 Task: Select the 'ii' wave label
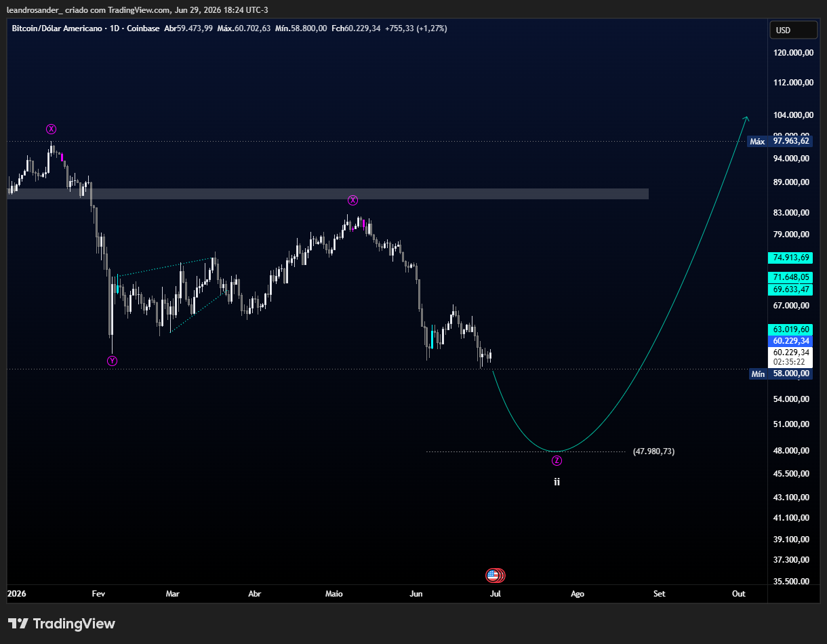pos(557,482)
